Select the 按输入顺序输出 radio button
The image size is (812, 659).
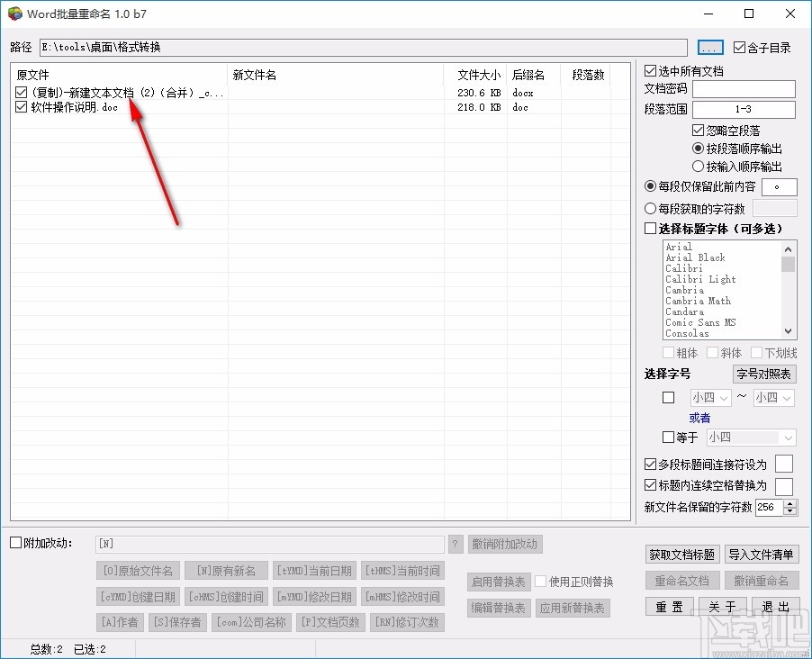697,166
